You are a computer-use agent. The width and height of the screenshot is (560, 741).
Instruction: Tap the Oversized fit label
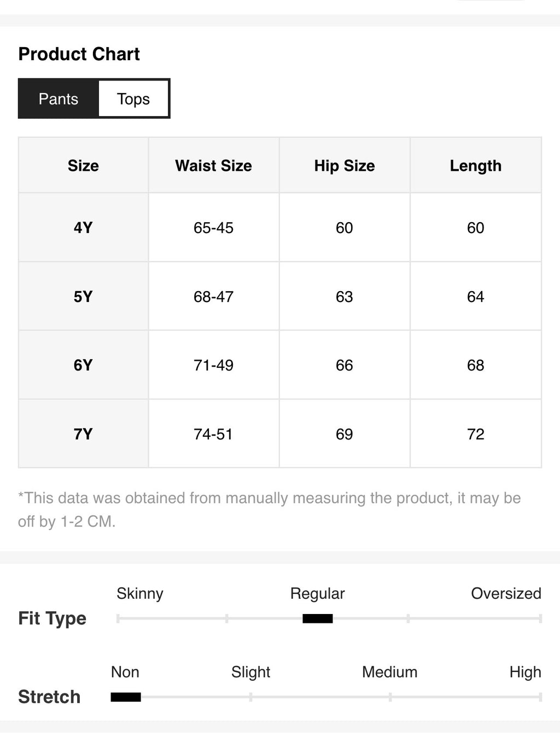coord(506,593)
